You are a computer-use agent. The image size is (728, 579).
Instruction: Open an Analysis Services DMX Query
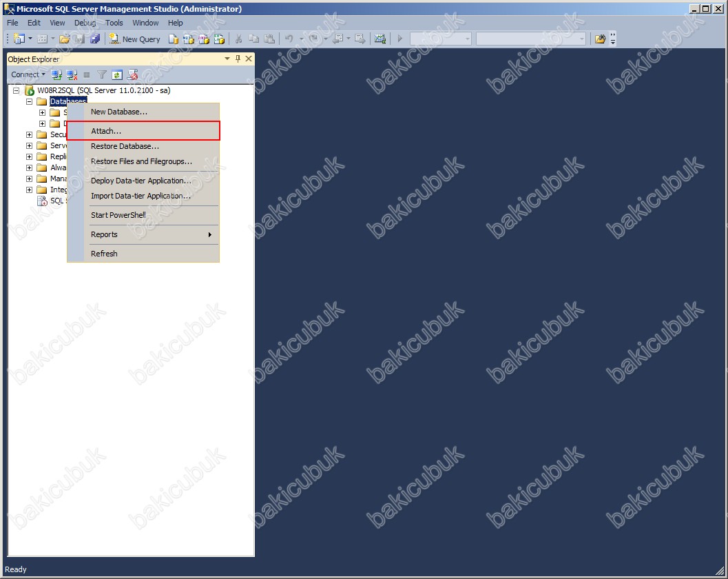204,39
